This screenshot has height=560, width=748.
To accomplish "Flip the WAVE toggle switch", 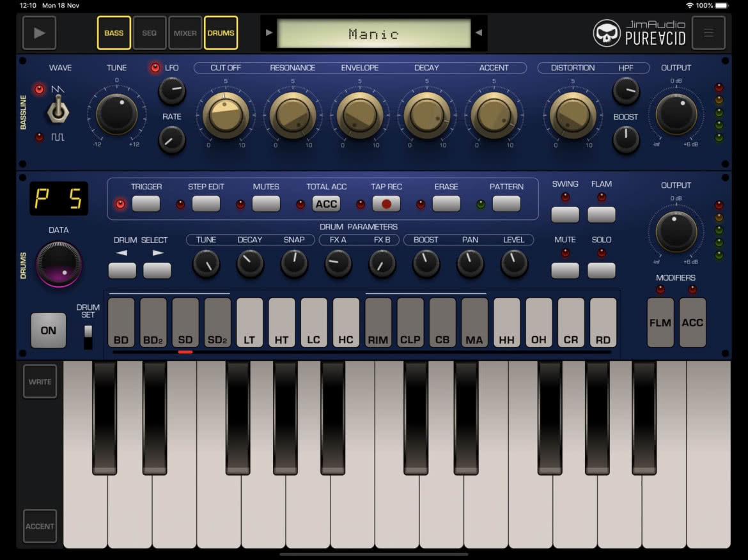I will tap(58, 111).
